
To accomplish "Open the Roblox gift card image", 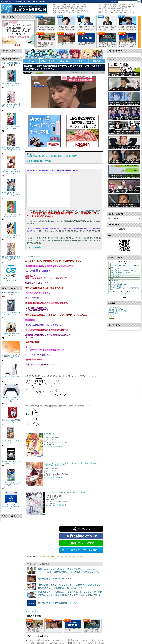I will [11, 454].
